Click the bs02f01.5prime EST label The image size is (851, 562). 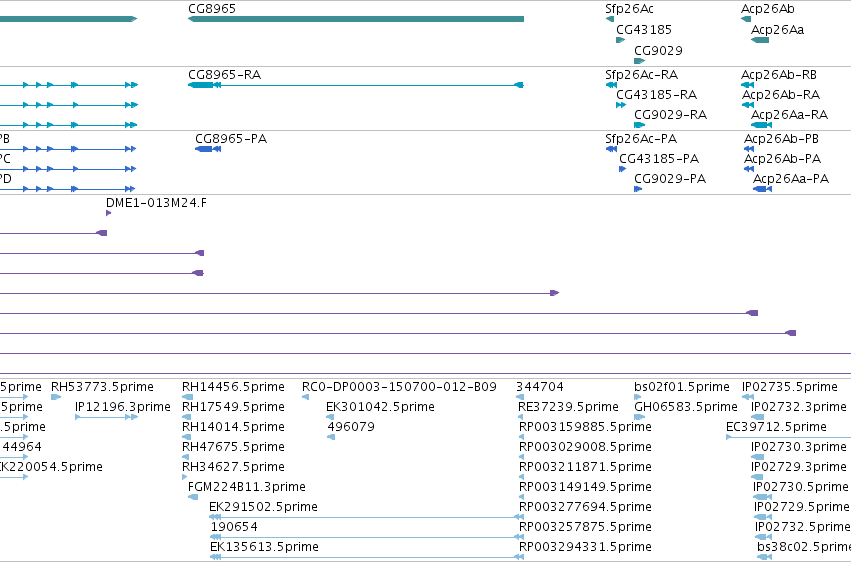(x=682, y=387)
